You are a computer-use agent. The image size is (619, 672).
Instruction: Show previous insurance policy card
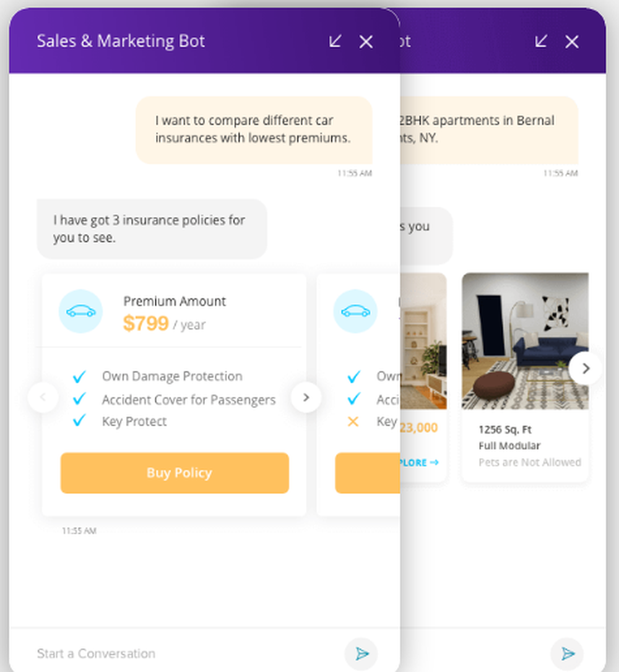coord(43,398)
